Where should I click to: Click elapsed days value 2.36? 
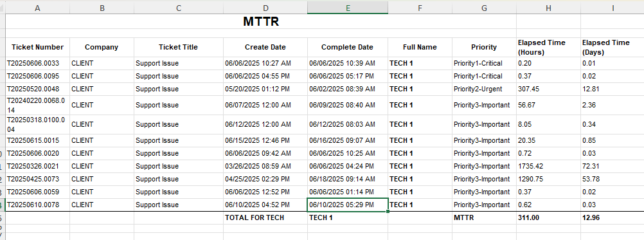[x=613, y=106]
